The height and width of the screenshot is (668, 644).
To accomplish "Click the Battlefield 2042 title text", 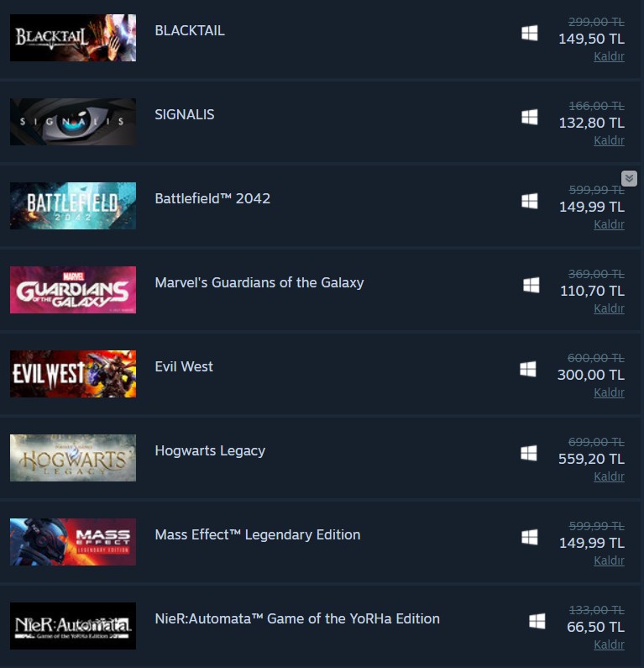I will 212,198.
